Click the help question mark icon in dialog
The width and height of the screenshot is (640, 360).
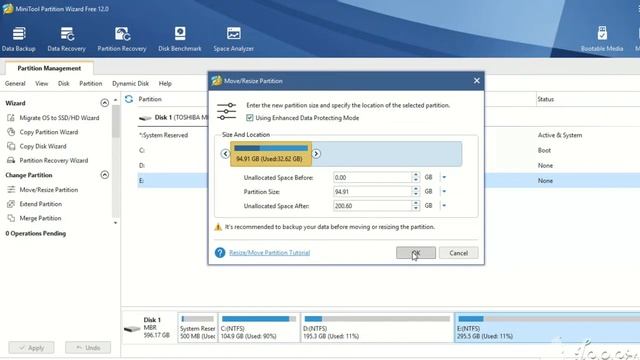click(220, 253)
